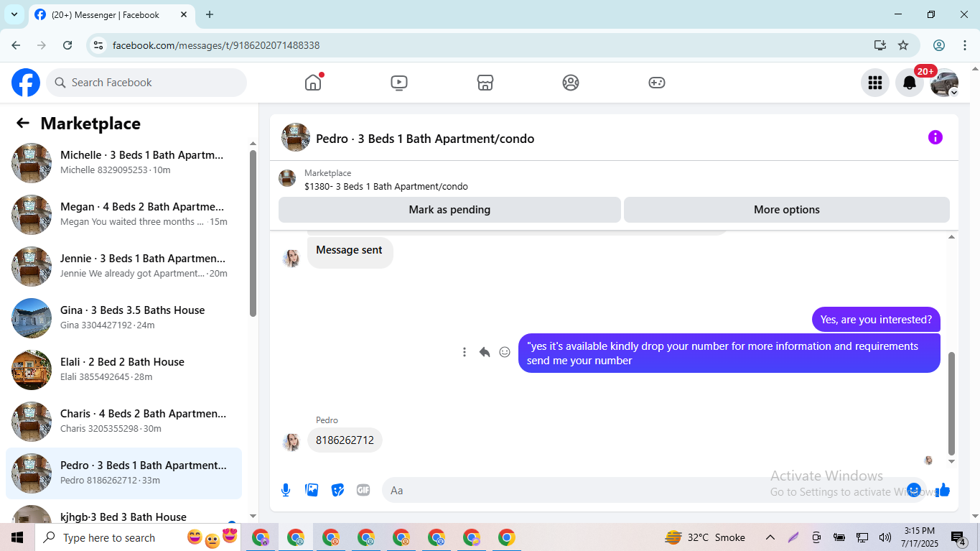Screen dimensions: 980x551
Task: Close the Messenger tab
Action: (183, 14)
